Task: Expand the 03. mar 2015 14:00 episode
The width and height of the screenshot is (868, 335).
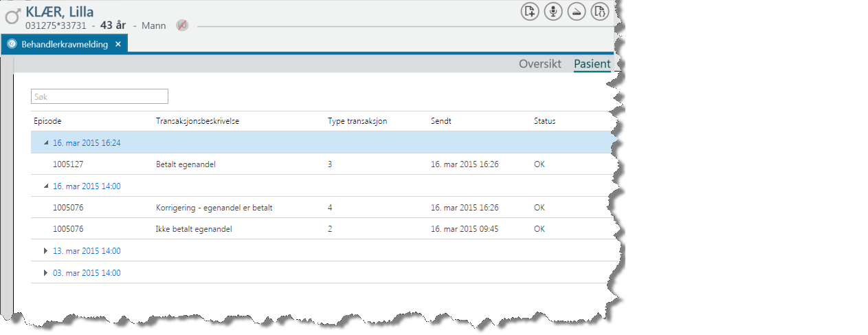Action: click(x=46, y=273)
